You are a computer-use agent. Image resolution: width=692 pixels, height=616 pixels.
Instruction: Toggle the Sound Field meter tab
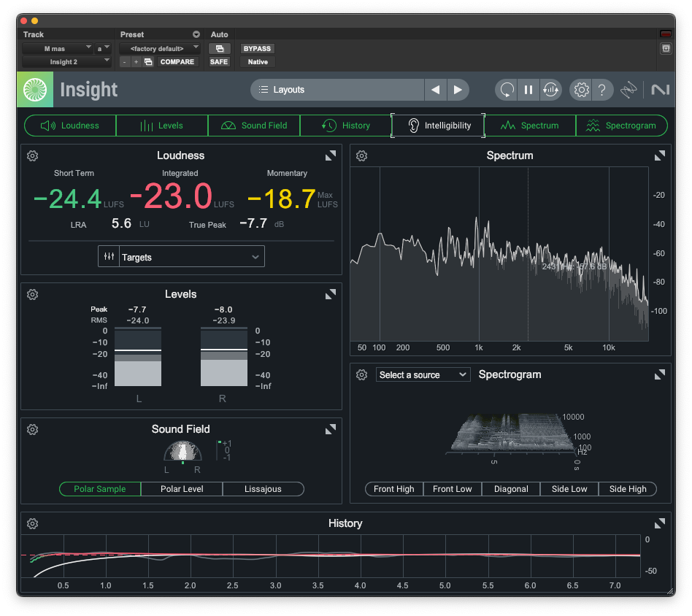coord(254,126)
